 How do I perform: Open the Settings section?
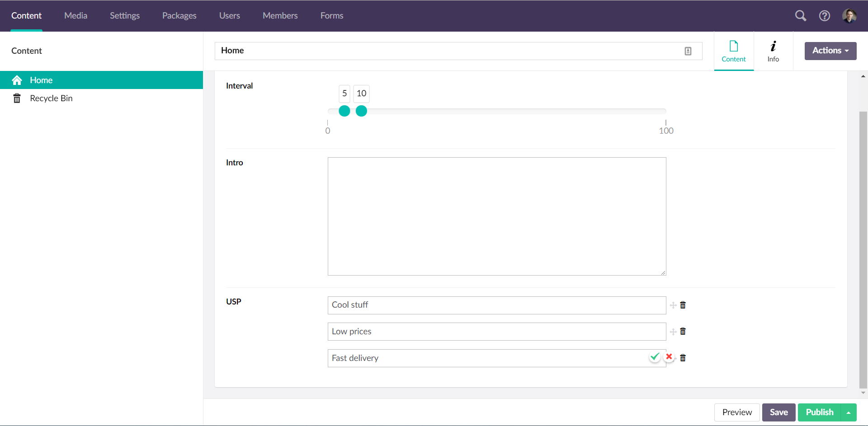pyautogui.click(x=124, y=15)
